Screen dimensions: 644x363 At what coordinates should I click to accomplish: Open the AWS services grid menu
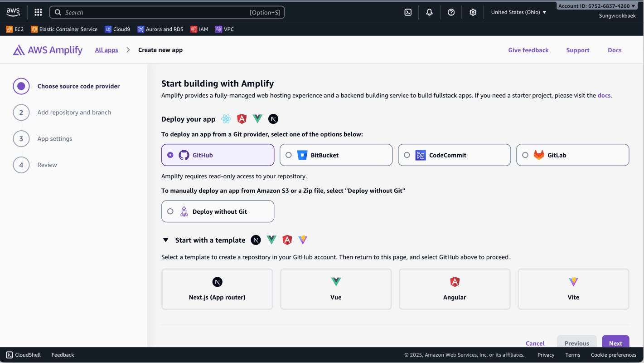coord(38,12)
